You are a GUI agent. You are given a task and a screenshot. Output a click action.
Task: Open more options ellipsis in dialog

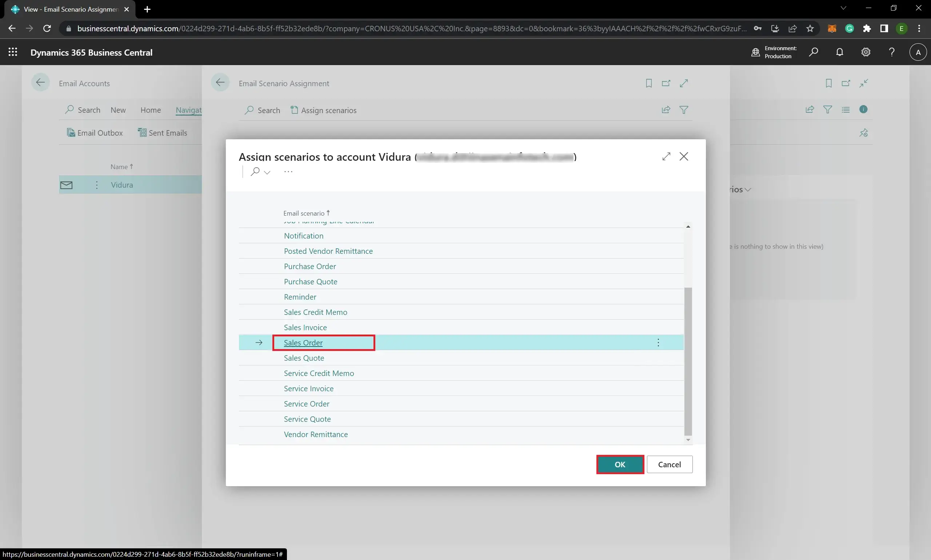[288, 172]
